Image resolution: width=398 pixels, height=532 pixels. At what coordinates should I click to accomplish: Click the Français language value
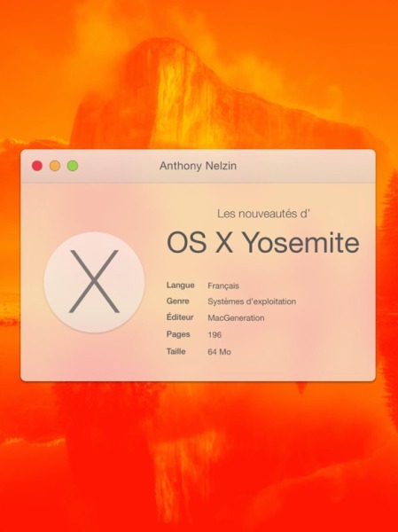[x=223, y=286]
